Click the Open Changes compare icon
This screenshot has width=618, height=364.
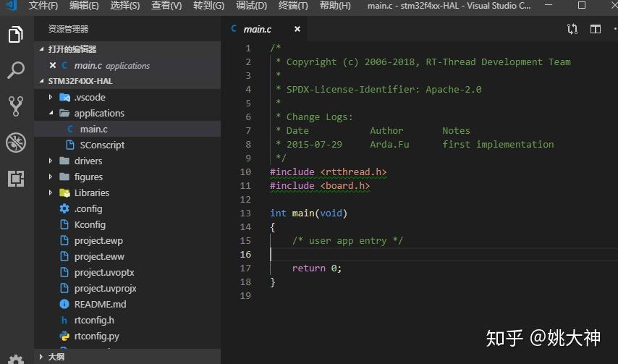click(x=572, y=29)
